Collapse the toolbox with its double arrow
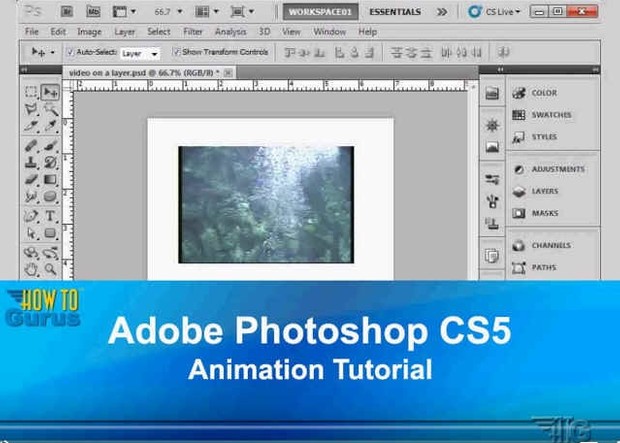The height and width of the screenshot is (443, 620). (24, 70)
